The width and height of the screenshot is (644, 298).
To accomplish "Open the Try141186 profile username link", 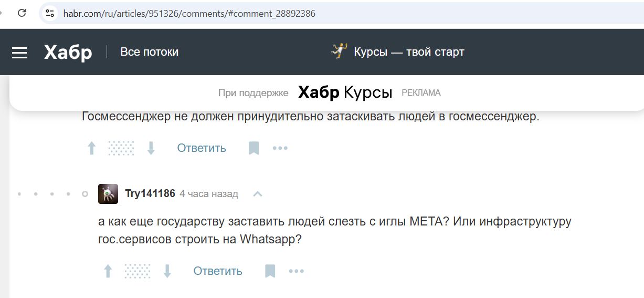I will point(150,194).
